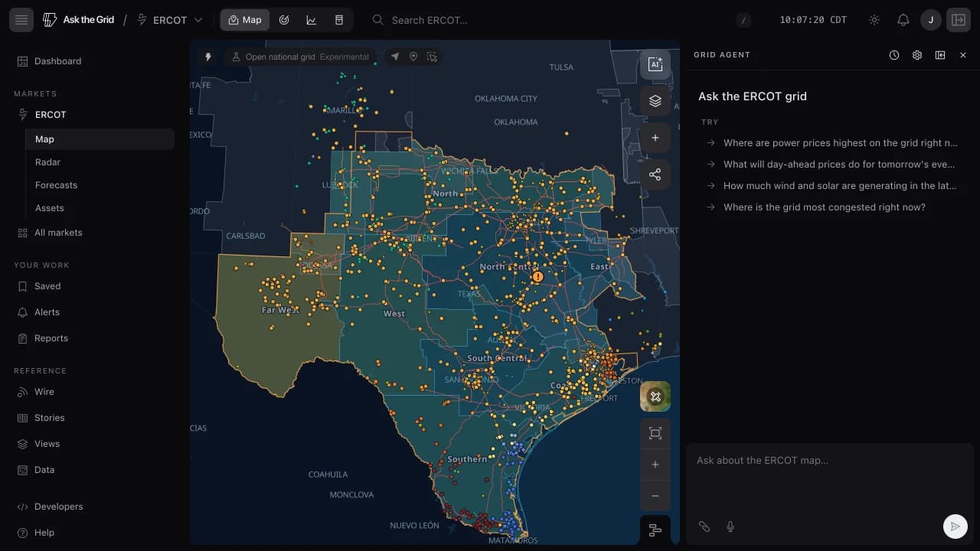Viewport: 980px width, 551px height.
Task: Open the timeline button at map bottom
Action: [x=655, y=530]
